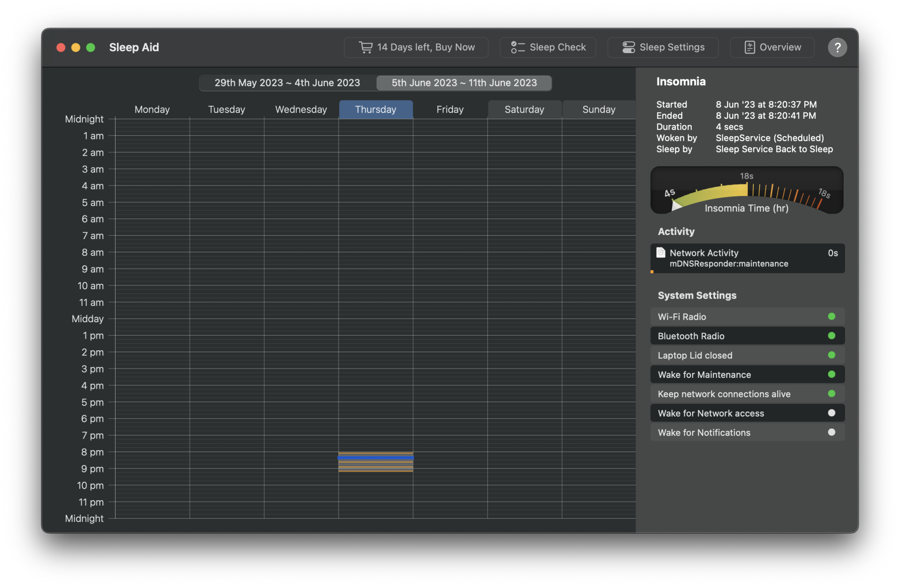The image size is (900, 588).
Task: Click the shopping cart icon
Action: pyautogui.click(x=365, y=47)
